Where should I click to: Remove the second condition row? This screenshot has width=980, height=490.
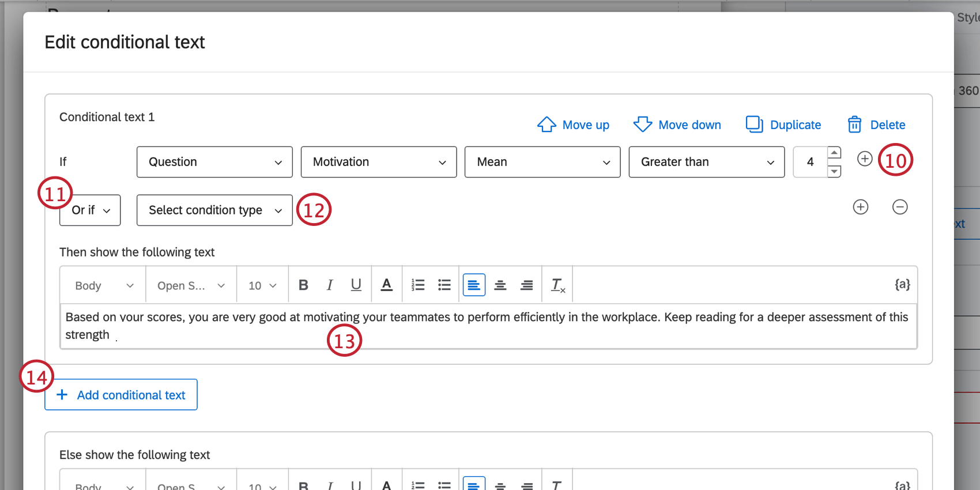[x=900, y=207]
